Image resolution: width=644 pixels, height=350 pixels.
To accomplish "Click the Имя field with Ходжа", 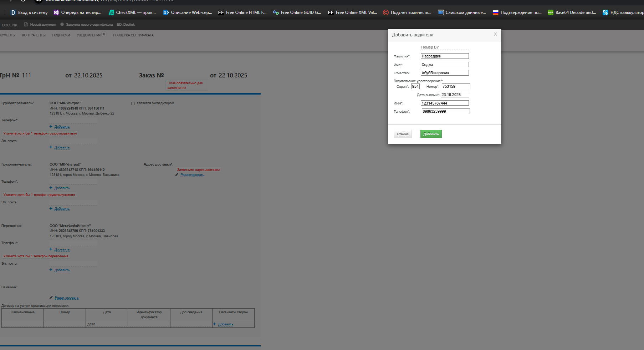I will [445, 65].
